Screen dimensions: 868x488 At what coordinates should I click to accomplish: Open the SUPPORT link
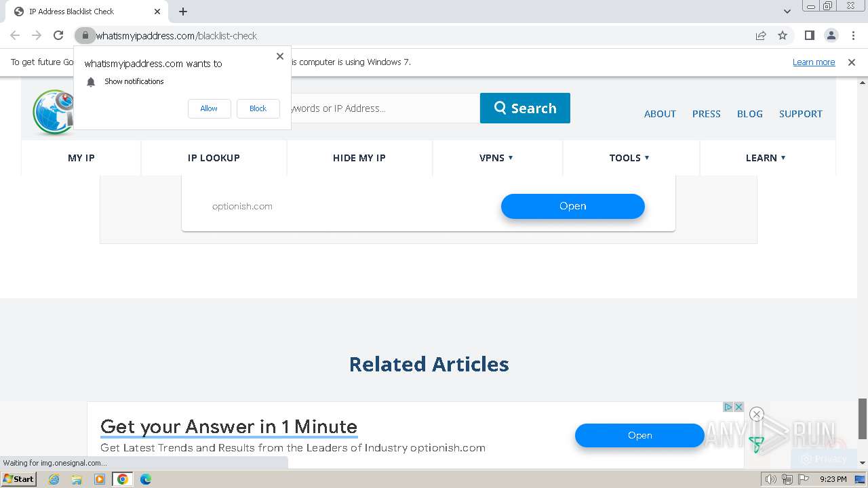click(800, 114)
